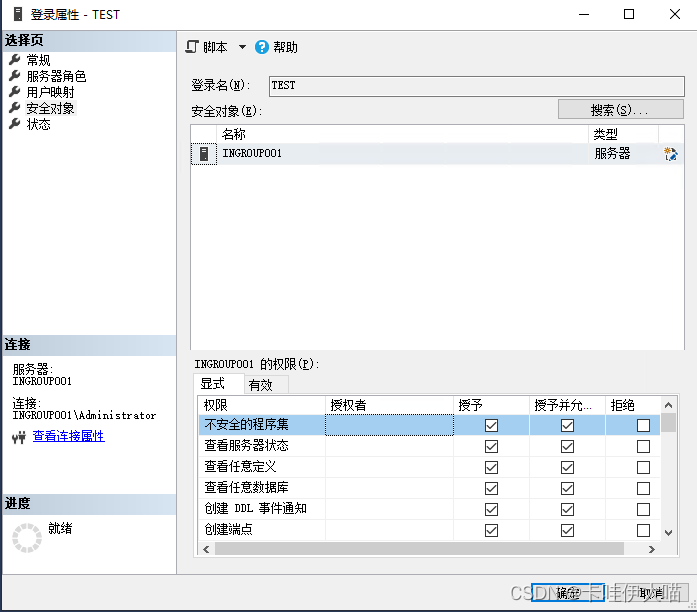Click the horizontal scroll-right arrow
This screenshot has width=697, height=612.
click(x=652, y=549)
